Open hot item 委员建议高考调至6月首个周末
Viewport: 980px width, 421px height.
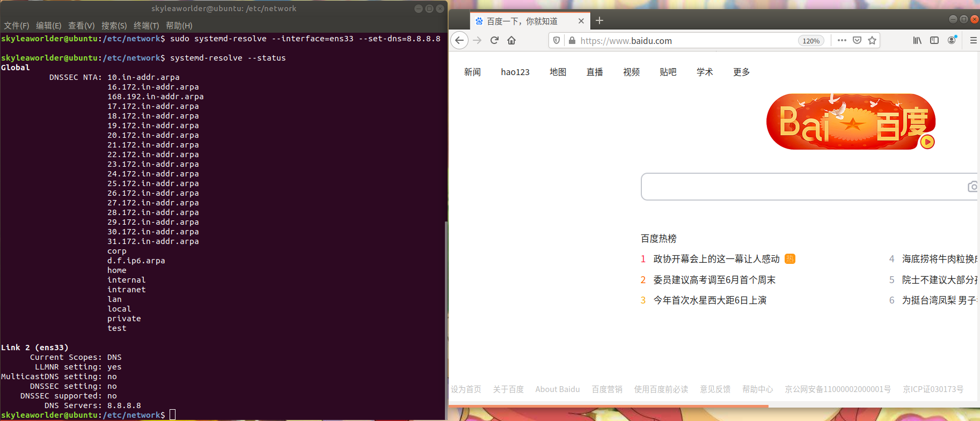click(714, 280)
